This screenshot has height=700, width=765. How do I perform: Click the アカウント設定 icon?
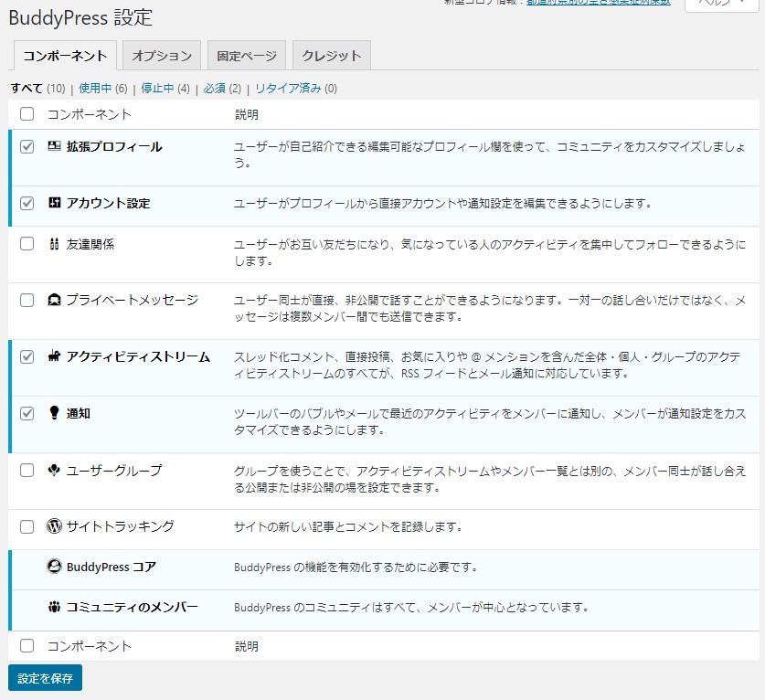pyautogui.click(x=52, y=202)
